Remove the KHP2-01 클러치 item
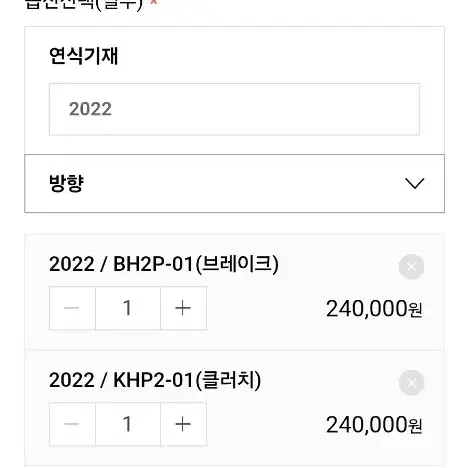 point(411,383)
